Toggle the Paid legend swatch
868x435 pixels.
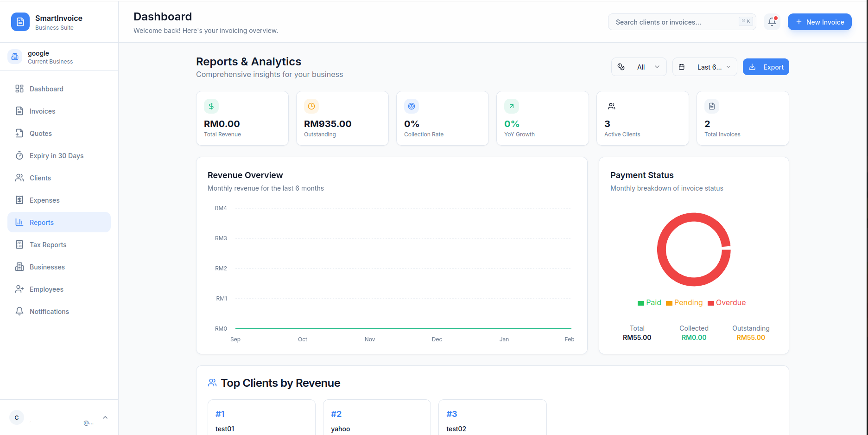pyautogui.click(x=641, y=303)
